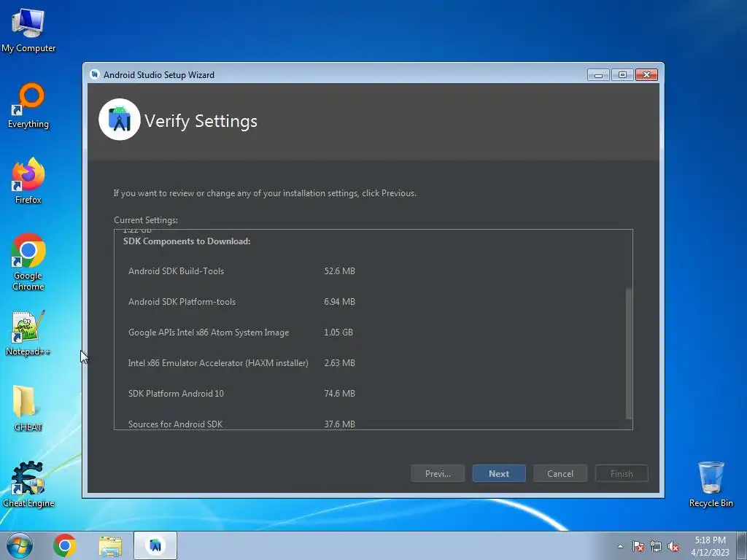Open the muted volume tray icon
Screen dimensions: 747x560
pos(673,546)
